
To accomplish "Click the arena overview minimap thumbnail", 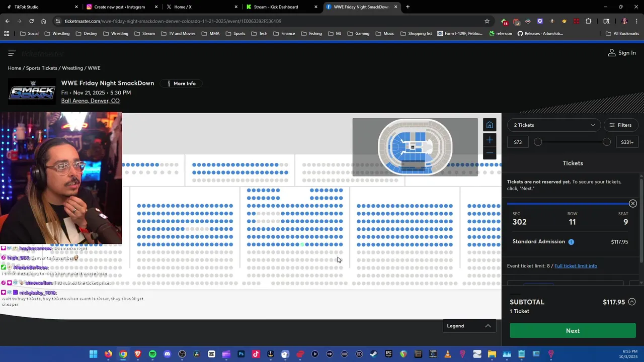I will (x=415, y=147).
